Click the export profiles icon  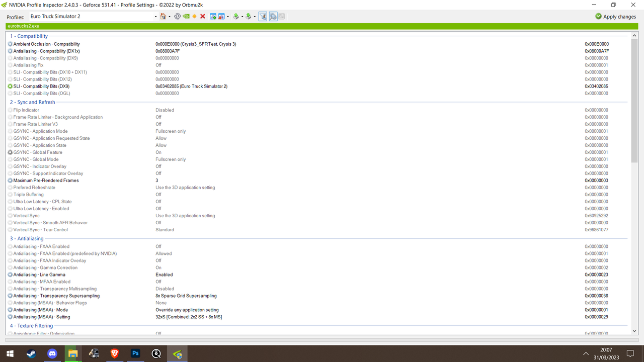[x=236, y=16]
